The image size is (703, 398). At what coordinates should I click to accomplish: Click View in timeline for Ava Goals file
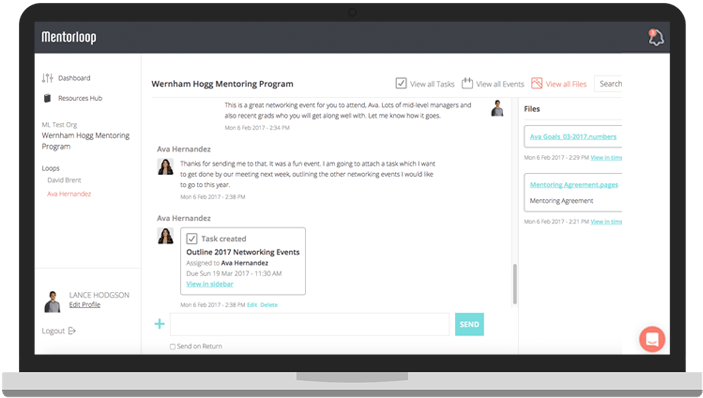point(606,158)
